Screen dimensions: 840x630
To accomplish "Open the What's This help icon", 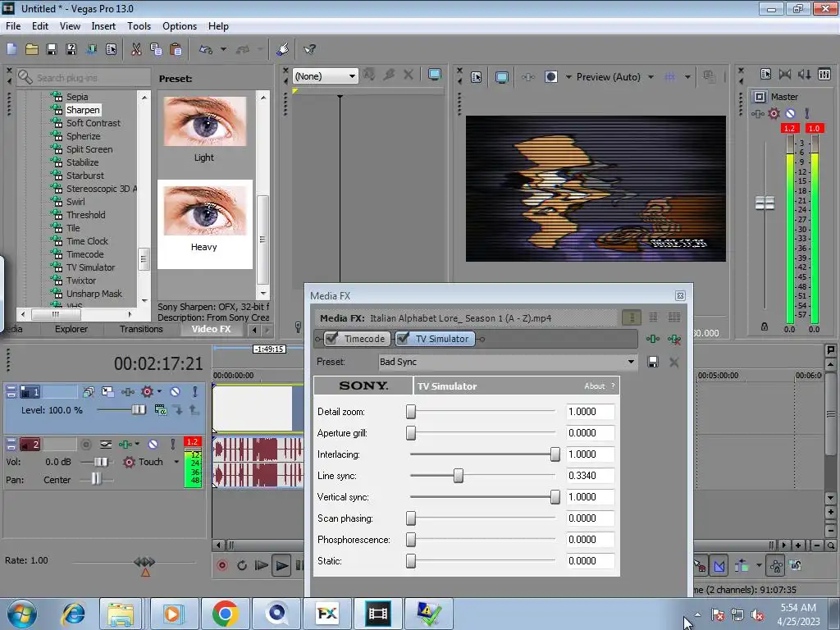I will [x=309, y=49].
